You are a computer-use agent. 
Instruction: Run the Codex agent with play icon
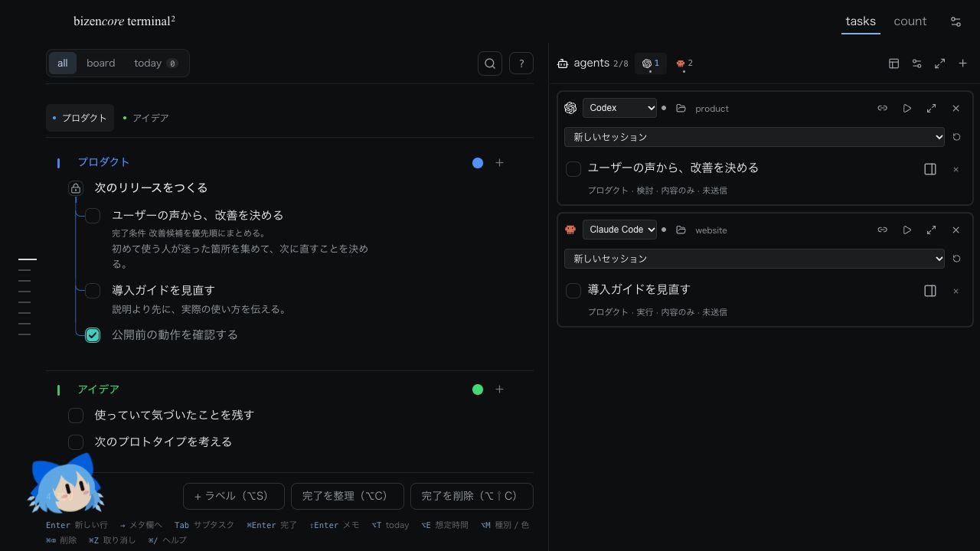[x=906, y=108]
